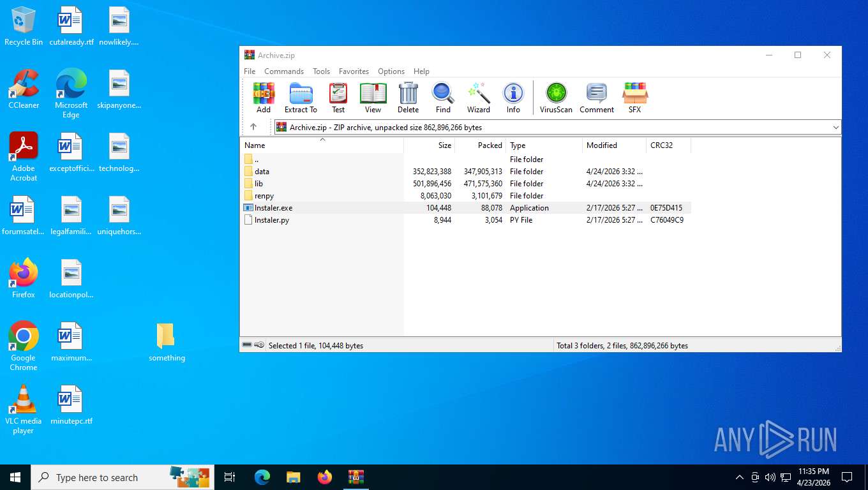868x490 pixels.
Task: Open the Help menu
Action: [421, 71]
